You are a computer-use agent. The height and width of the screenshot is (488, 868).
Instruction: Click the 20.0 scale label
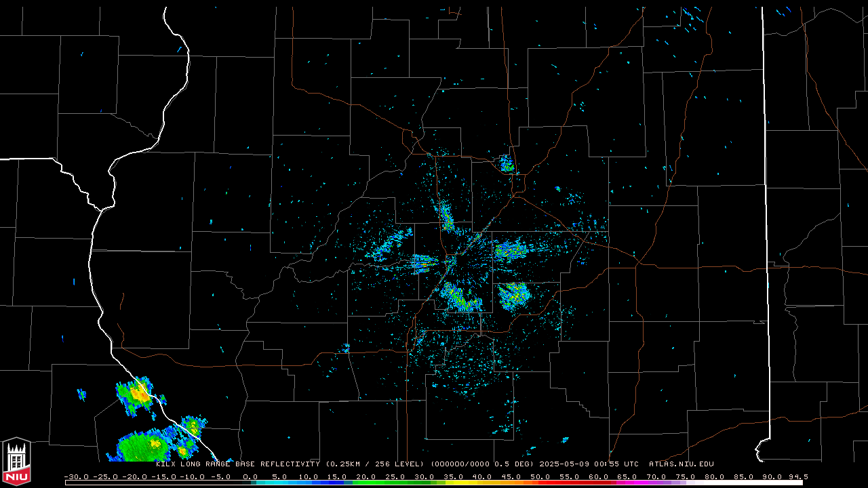(366, 476)
